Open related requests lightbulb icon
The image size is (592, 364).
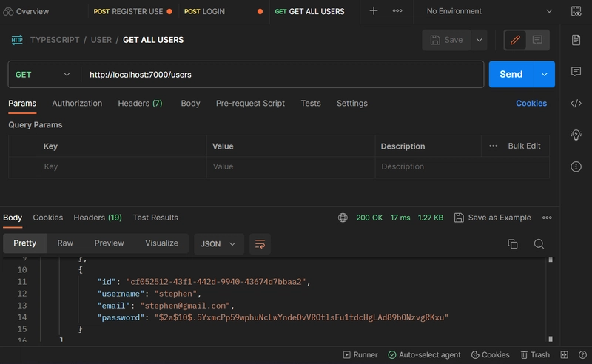[576, 135]
